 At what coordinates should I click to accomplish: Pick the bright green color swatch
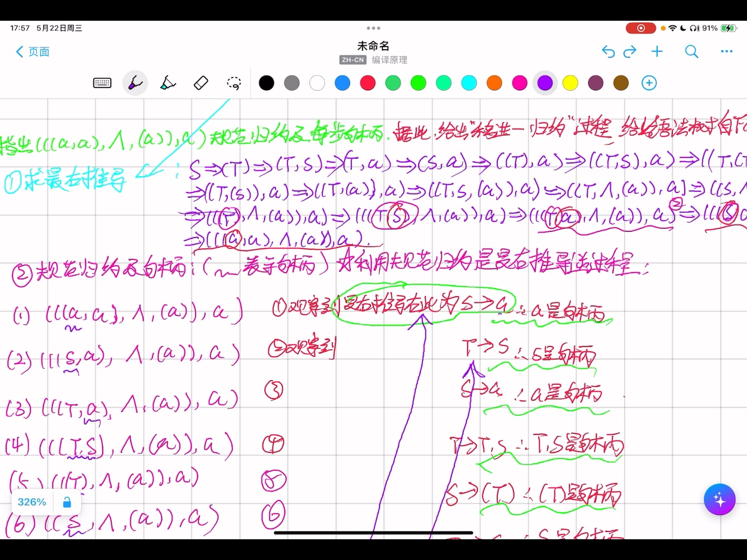418,83
